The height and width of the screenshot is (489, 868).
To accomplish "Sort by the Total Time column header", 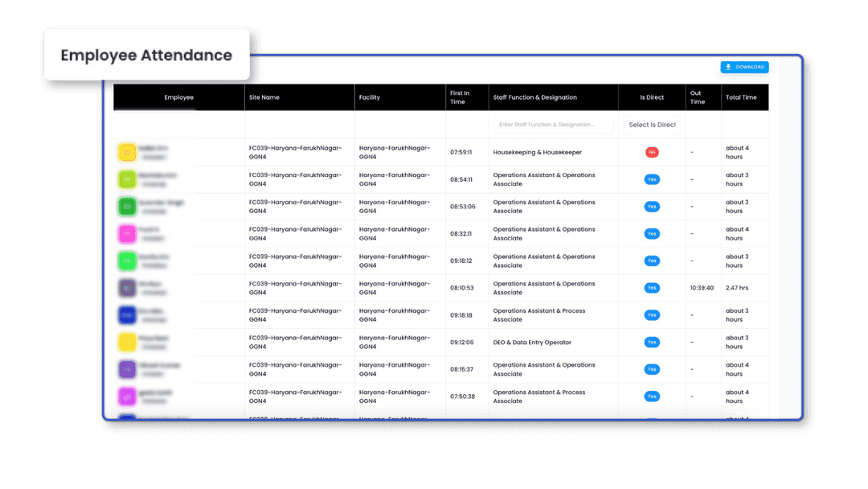I will [x=741, y=97].
